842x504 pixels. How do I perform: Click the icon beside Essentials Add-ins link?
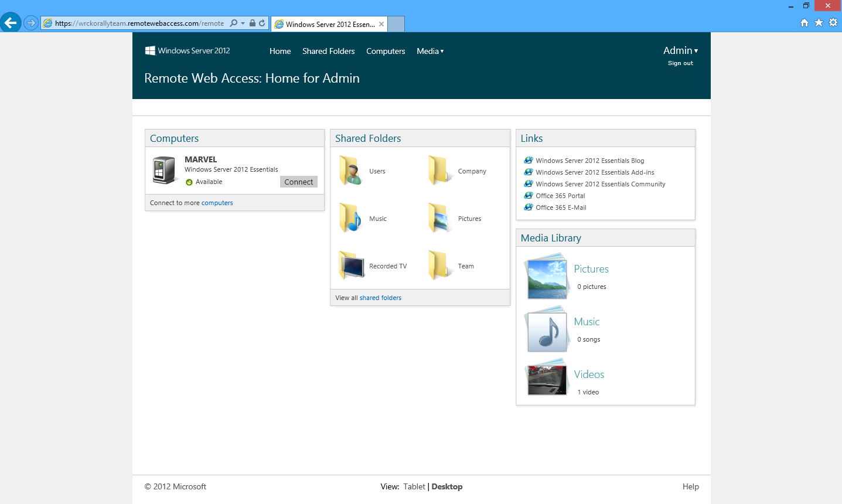[x=529, y=172]
